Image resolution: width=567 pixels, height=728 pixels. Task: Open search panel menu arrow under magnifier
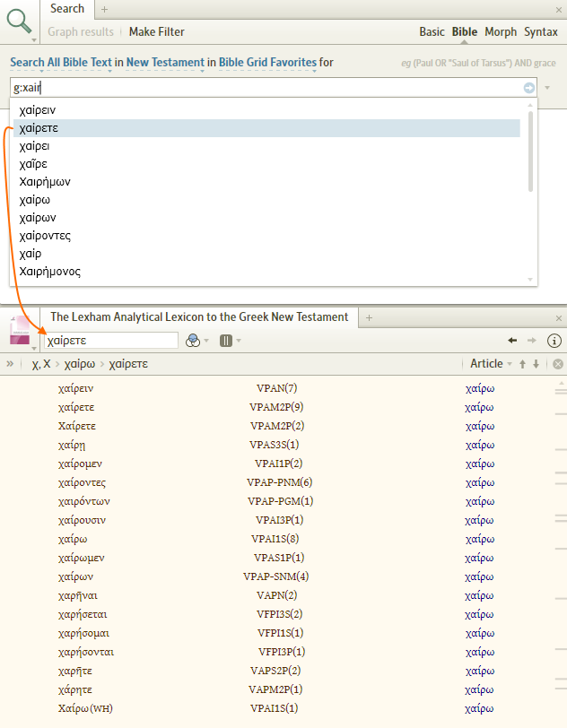pos(34,40)
